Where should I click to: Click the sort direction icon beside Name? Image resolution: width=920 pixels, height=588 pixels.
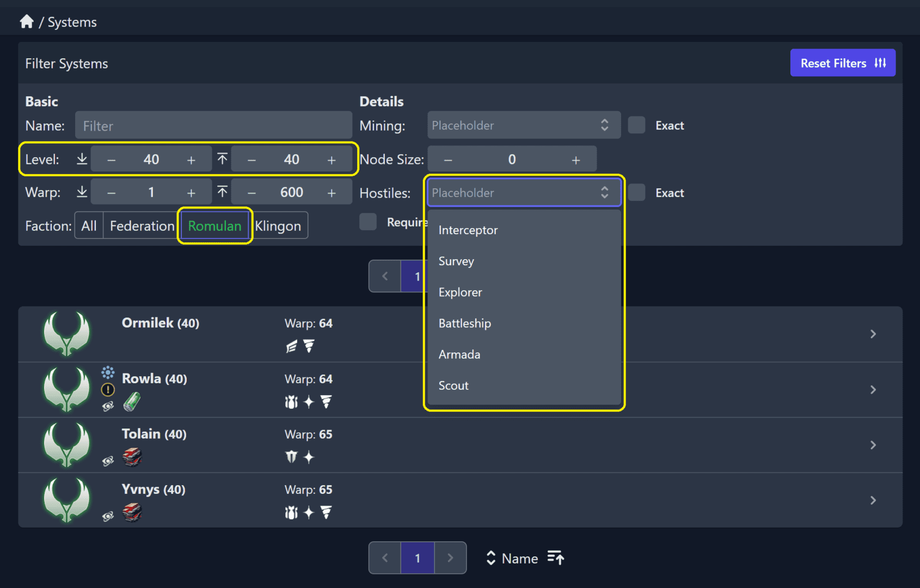(555, 558)
